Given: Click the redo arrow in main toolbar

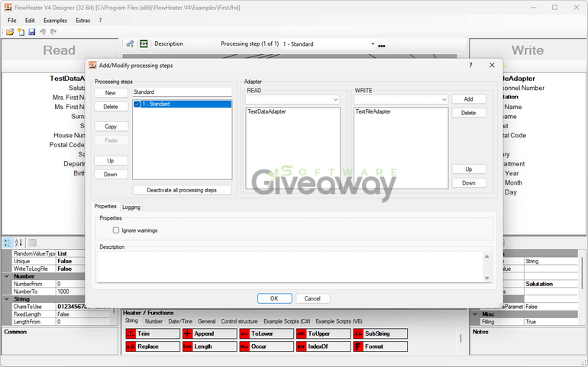Looking at the screenshot, I should click(53, 32).
